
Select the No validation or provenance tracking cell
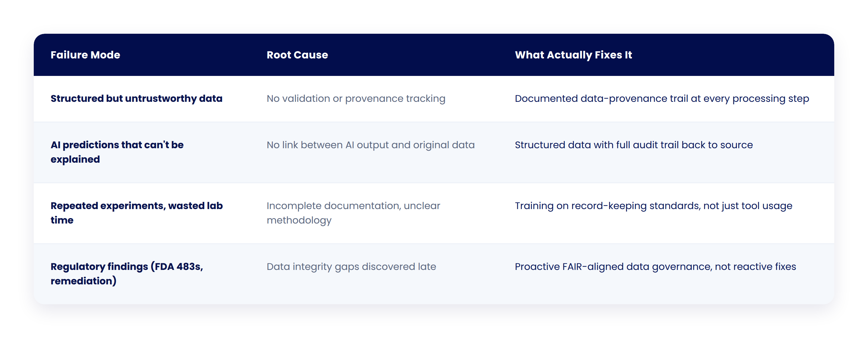pos(356,99)
